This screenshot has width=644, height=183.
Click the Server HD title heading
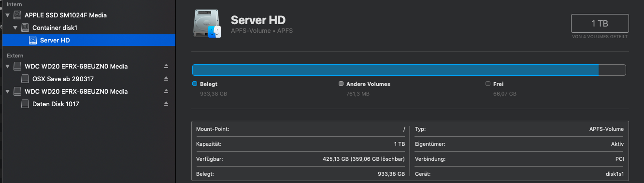click(258, 20)
